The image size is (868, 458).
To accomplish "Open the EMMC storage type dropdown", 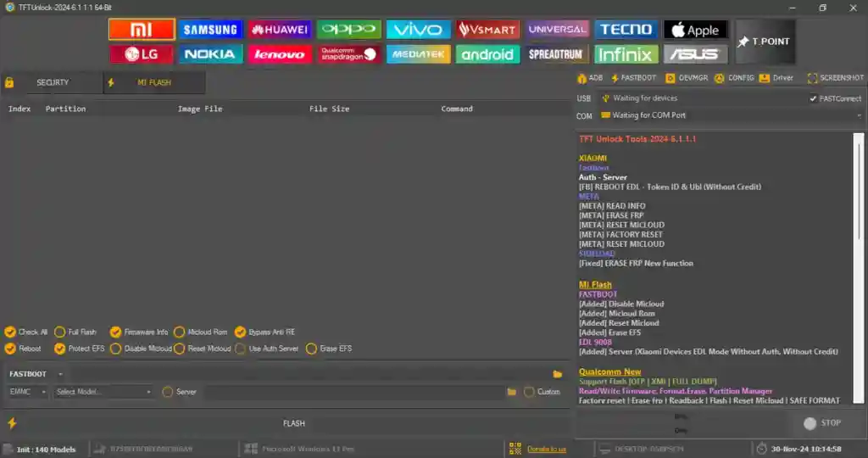I will [x=27, y=392].
